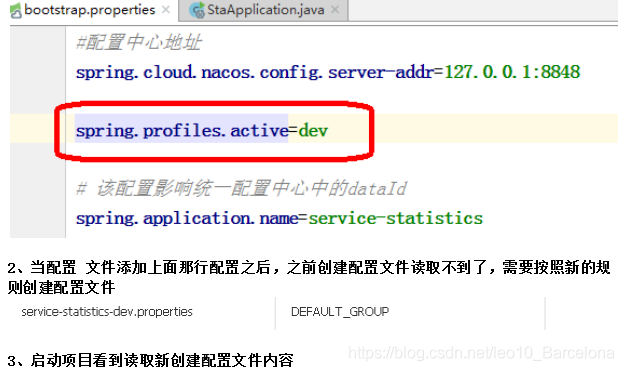Click the spring.cloud.nacos.config.server-addr key

[255, 72]
